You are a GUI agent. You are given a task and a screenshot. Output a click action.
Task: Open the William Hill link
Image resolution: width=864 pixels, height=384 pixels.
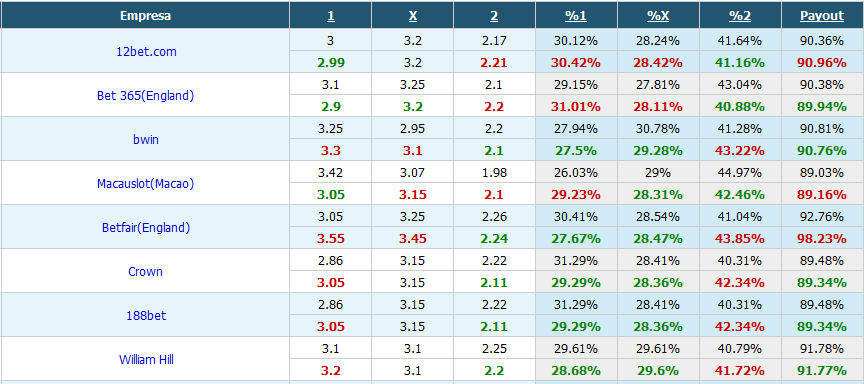[146, 360]
